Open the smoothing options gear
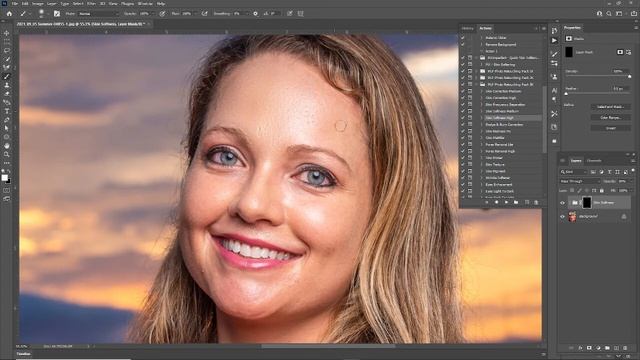Screen dimensions: 640x360 coord(256,13)
